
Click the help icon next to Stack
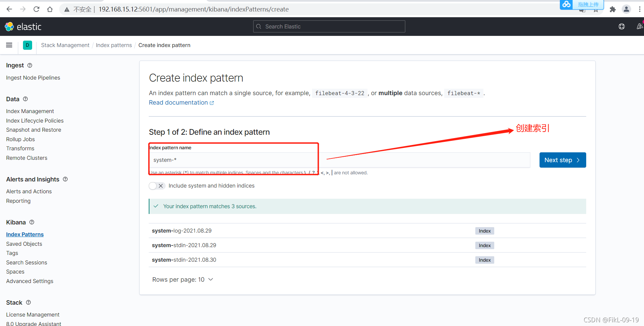click(28, 302)
